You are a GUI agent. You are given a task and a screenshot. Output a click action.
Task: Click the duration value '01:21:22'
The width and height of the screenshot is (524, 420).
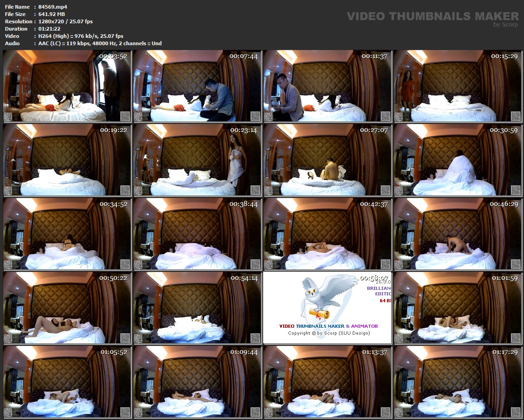(x=49, y=29)
